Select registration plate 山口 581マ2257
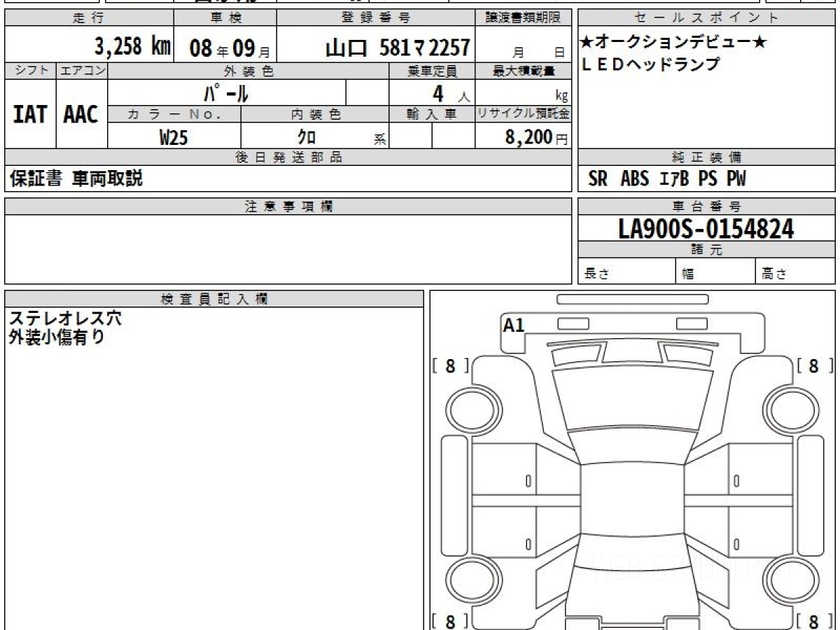This screenshot has width=840, height=630. click(398, 48)
